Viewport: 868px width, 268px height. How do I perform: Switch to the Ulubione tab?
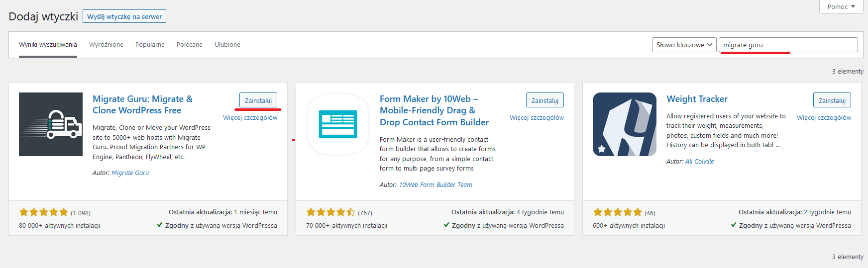(x=227, y=45)
